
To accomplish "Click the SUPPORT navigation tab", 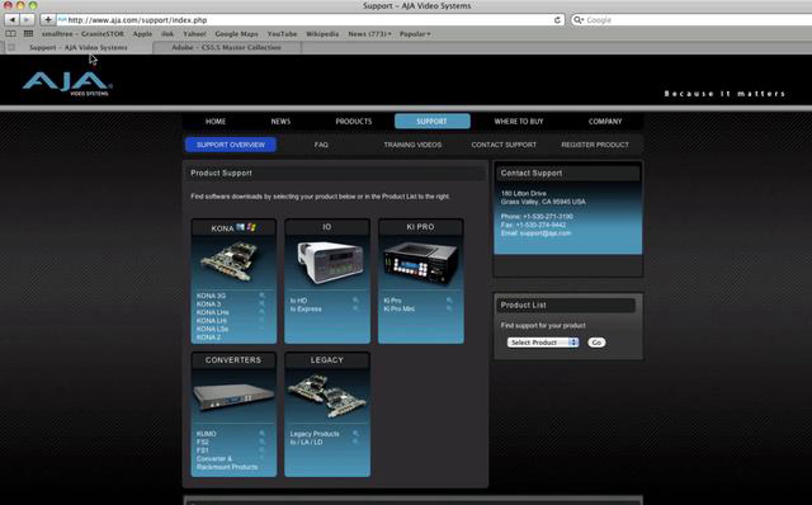I will click(432, 121).
